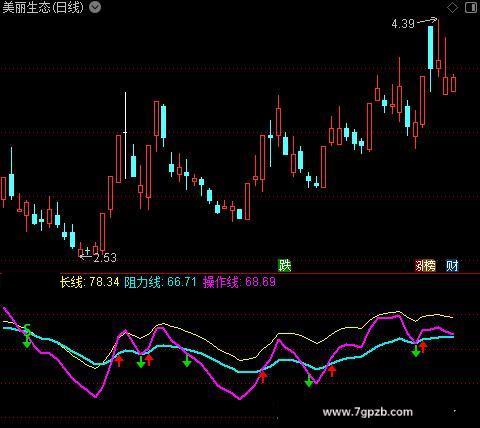The image size is (480, 428).
Task: Click the 2.53 low price label
Action: [x=105, y=258]
